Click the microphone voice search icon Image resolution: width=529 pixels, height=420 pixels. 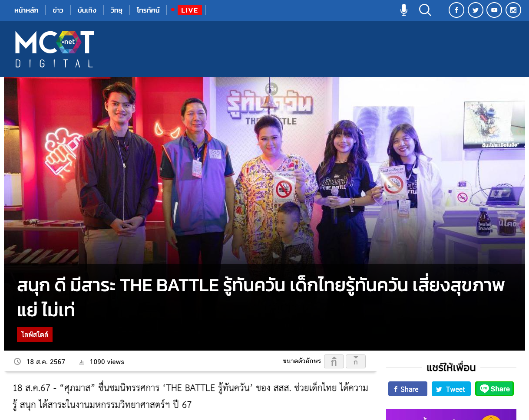[404, 10]
